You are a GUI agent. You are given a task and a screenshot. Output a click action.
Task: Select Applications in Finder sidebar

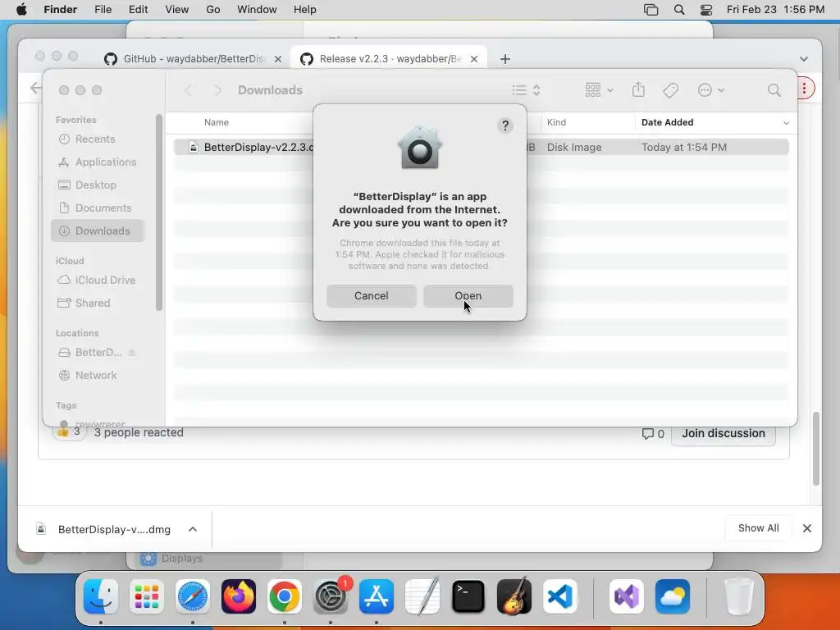tap(97, 162)
